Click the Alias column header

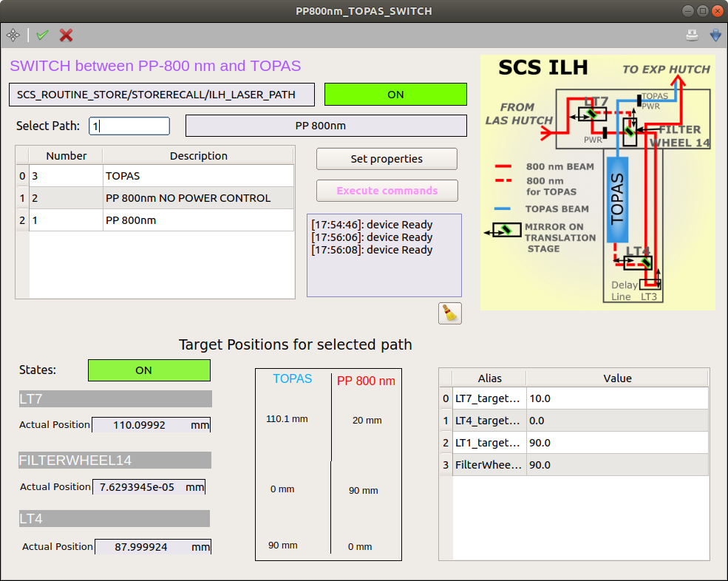[x=489, y=378]
